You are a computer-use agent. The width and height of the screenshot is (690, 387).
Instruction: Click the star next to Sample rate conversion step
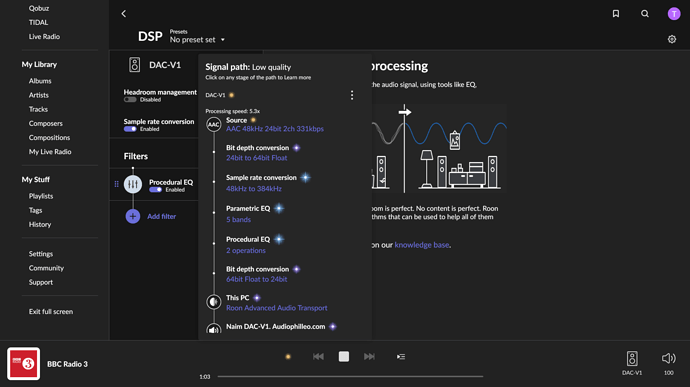[305, 177]
